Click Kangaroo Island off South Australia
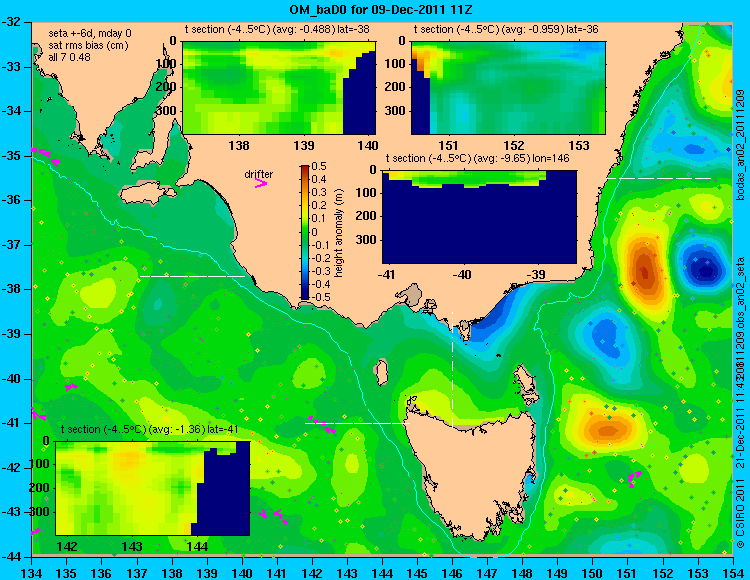750x580 pixels. (146, 194)
